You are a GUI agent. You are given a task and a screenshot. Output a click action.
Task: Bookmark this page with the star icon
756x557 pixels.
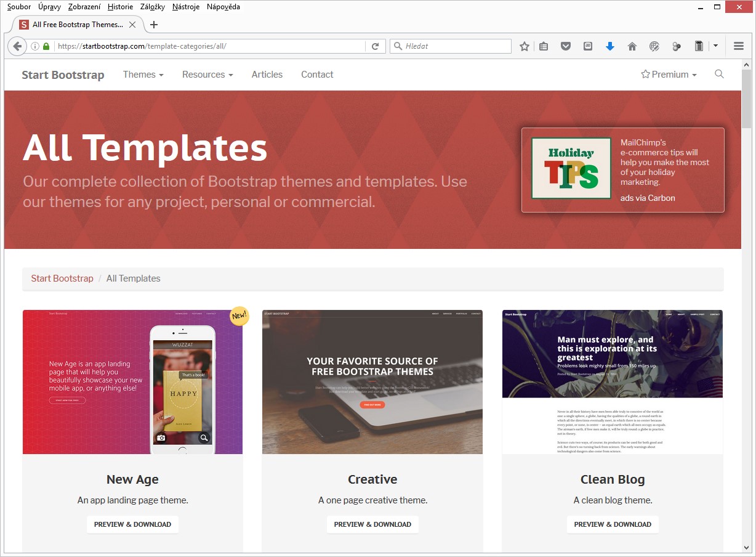click(525, 46)
